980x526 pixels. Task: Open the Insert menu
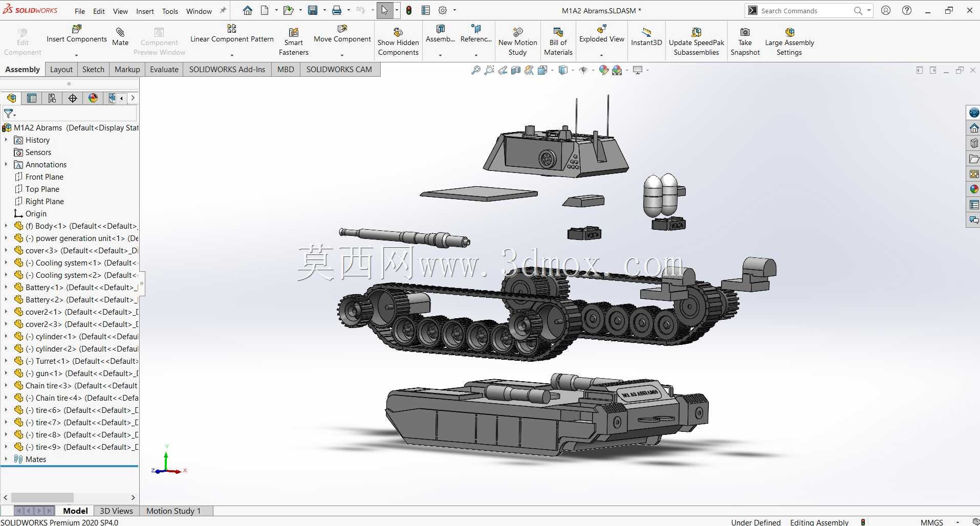click(x=145, y=11)
